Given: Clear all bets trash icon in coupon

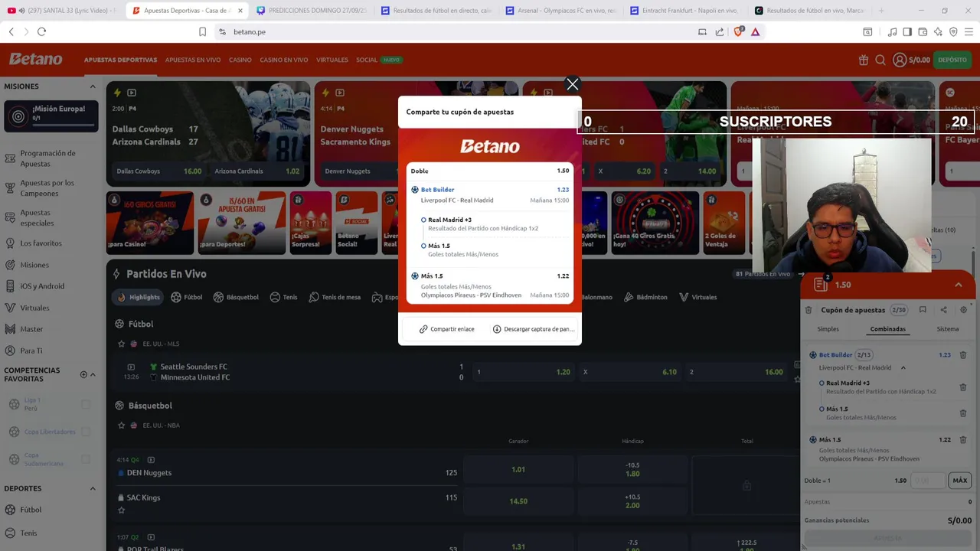Looking at the screenshot, I should pyautogui.click(x=808, y=310).
